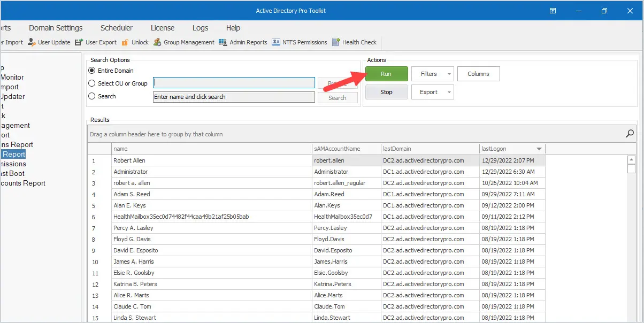Click the 'Katrina.Peters' sAMAccountName cell
The height and width of the screenshot is (323, 644).
(346, 284)
